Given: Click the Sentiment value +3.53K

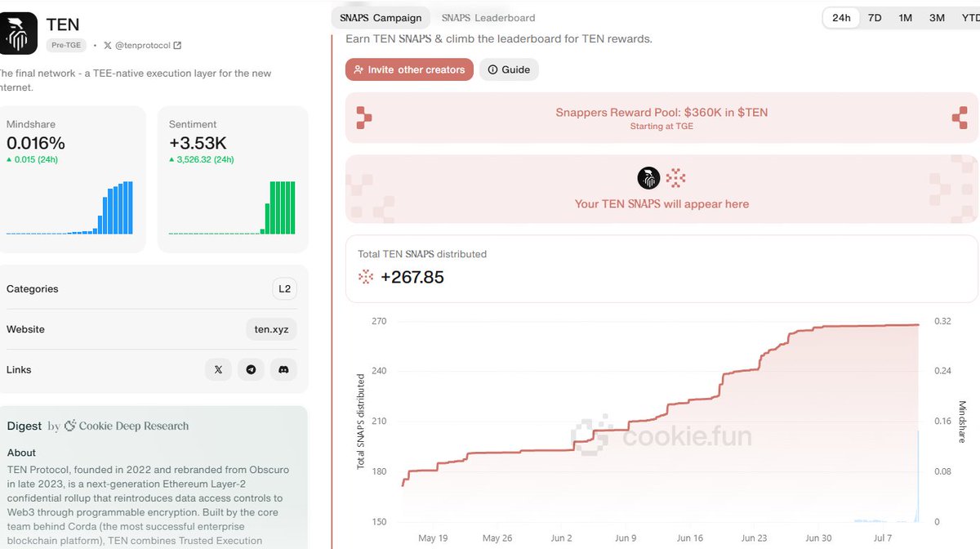Looking at the screenshot, I should [198, 144].
